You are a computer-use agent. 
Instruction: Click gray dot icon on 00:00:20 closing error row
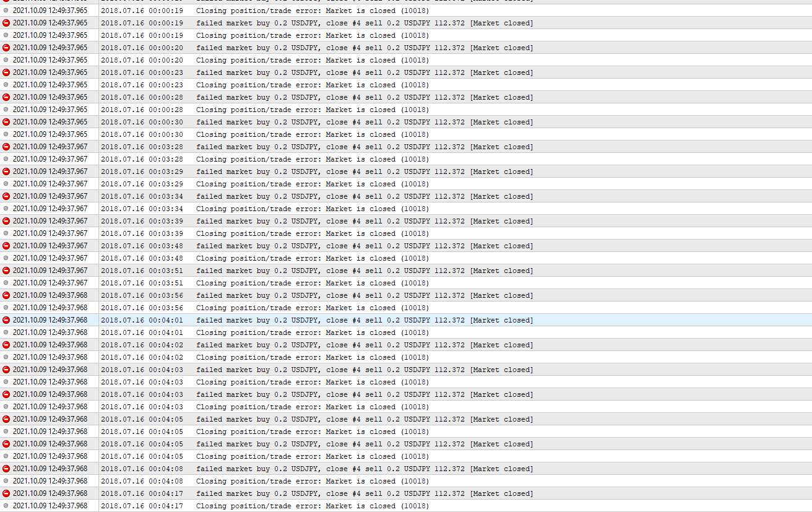[6, 60]
